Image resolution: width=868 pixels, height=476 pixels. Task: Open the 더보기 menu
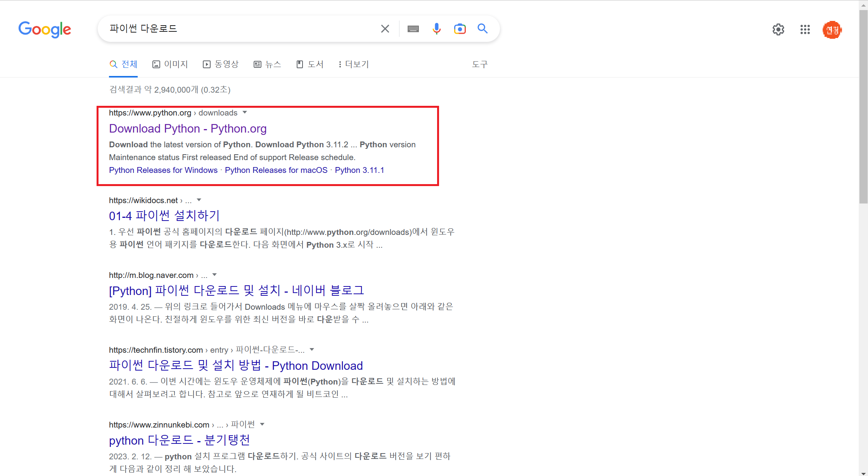(353, 64)
